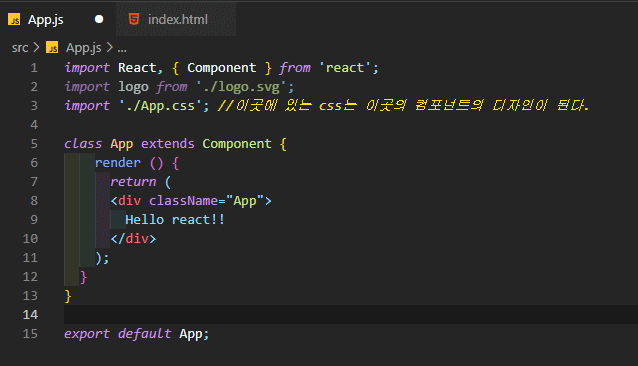The width and height of the screenshot is (638, 366).
Task: Click line number 14 in gutter
Action: tap(30, 315)
